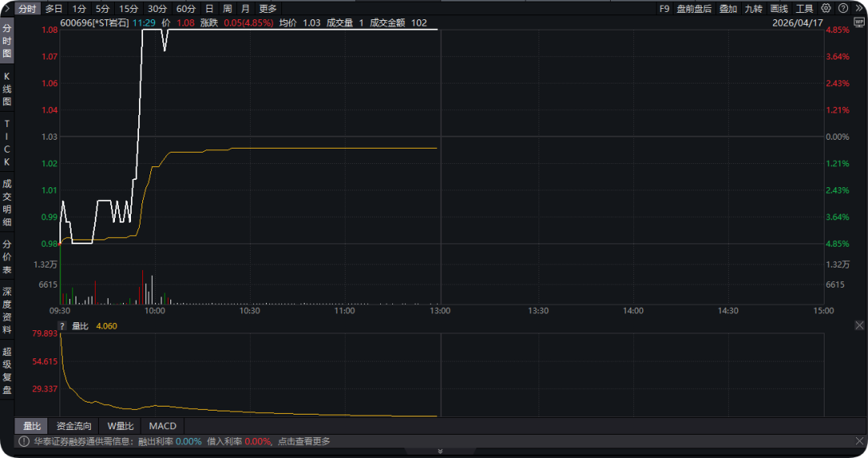This screenshot has width=868, height=458.
Task: Switch to the MACD indicator tab
Action: [162, 425]
